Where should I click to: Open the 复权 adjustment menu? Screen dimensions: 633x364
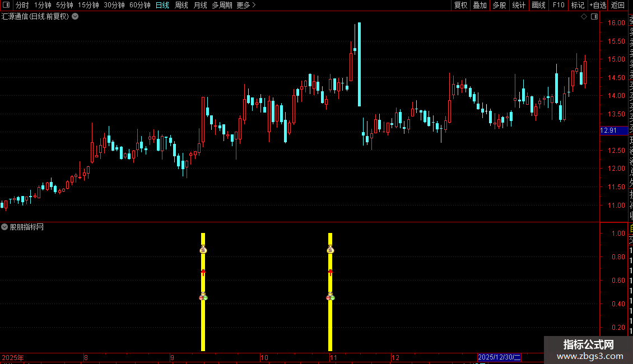coord(460,5)
